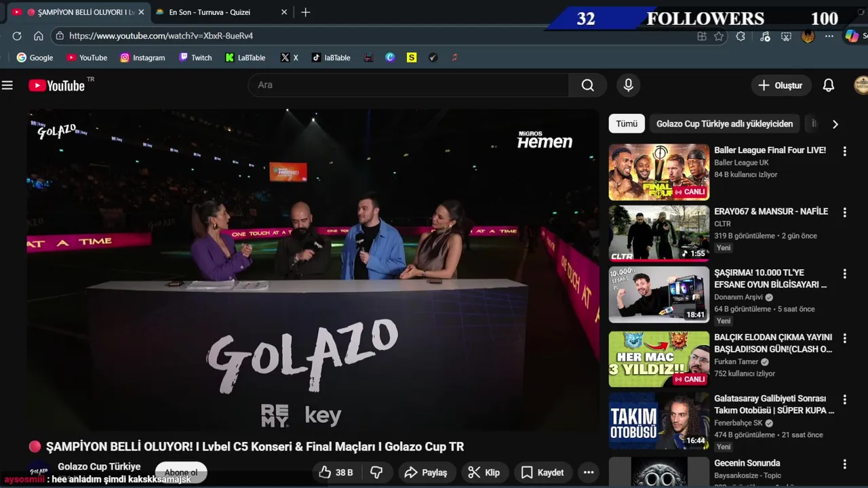Click the Oluştur create button
Image resolution: width=868 pixels, height=488 pixels.
[781, 85]
